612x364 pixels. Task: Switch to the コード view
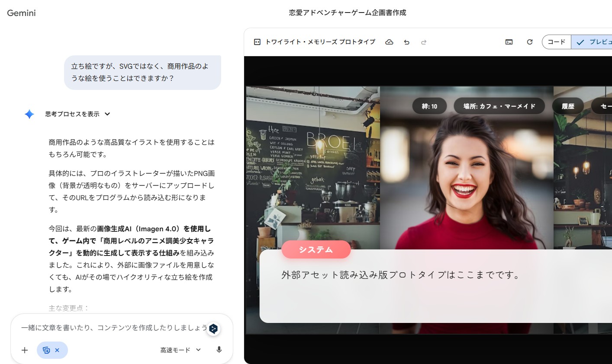[556, 42]
